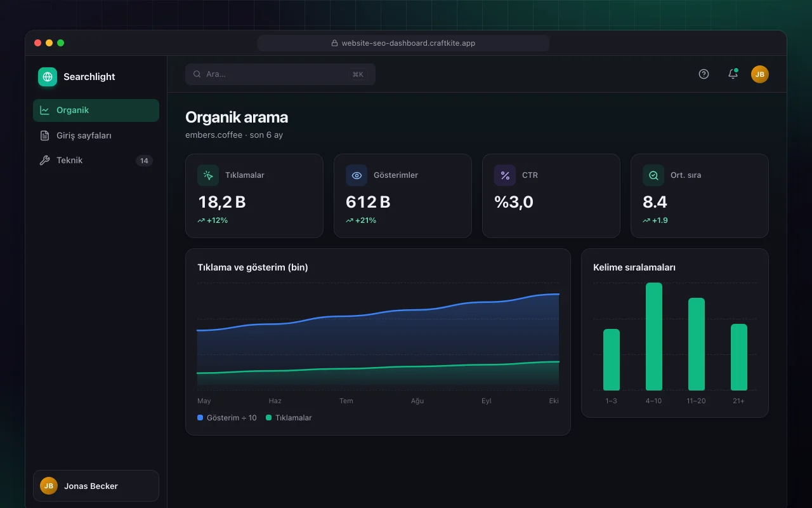Click the Kelime sıralamaları chart title
Screen dimensions: 812x508
tap(634, 267)
